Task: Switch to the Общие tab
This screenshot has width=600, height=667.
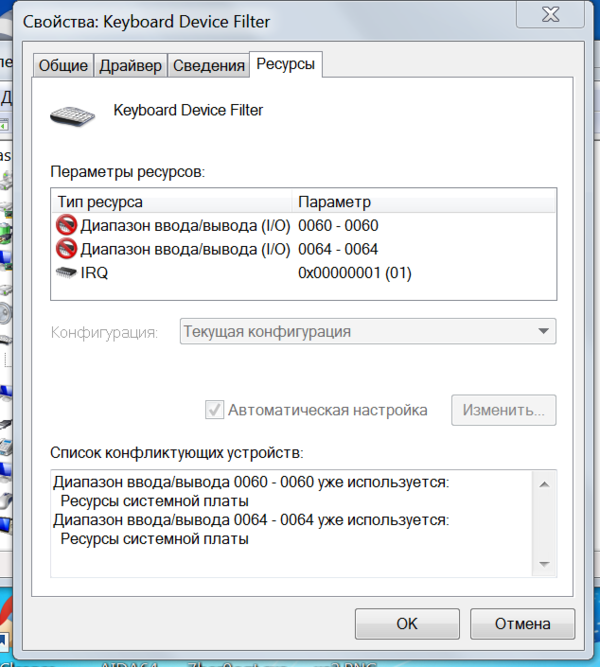Action: pyautogui.click(x=63, y=66)
